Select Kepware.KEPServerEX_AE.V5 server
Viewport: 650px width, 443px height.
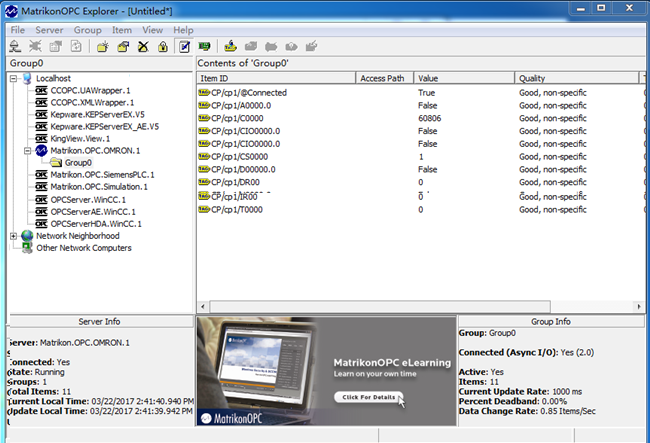pyautogui.click(x=104, y=126)
